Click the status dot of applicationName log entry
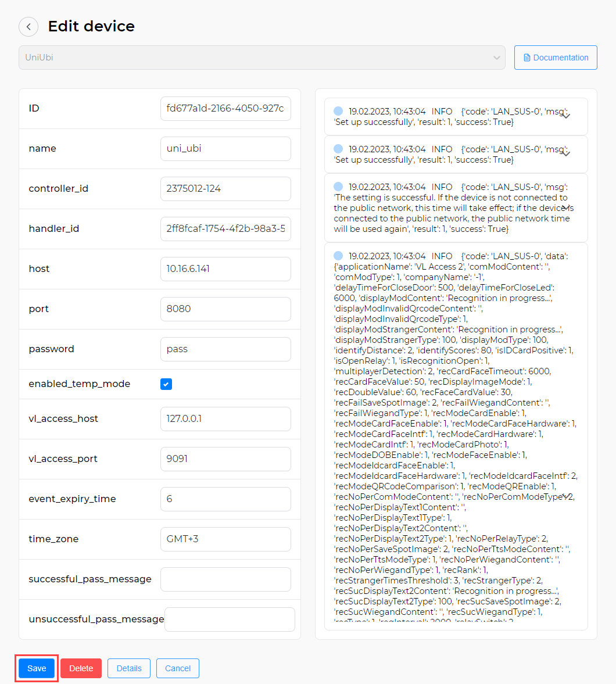616x684 pixels. 338,256
